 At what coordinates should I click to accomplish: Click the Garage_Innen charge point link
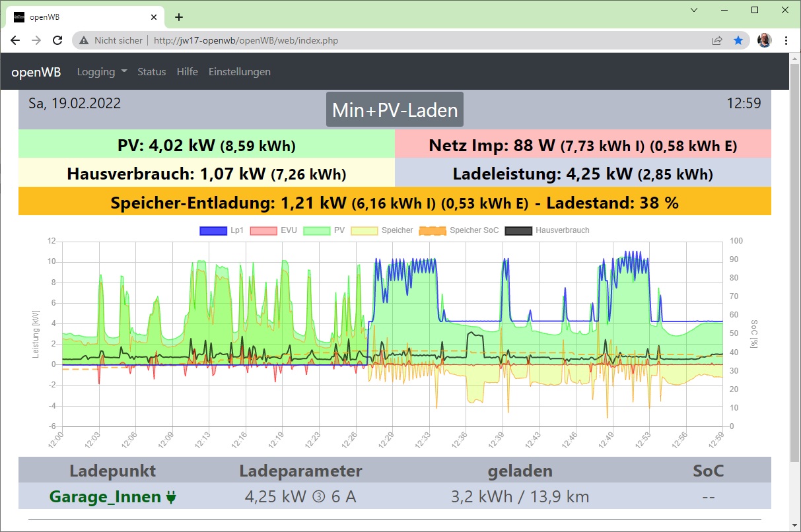[106, 497]
